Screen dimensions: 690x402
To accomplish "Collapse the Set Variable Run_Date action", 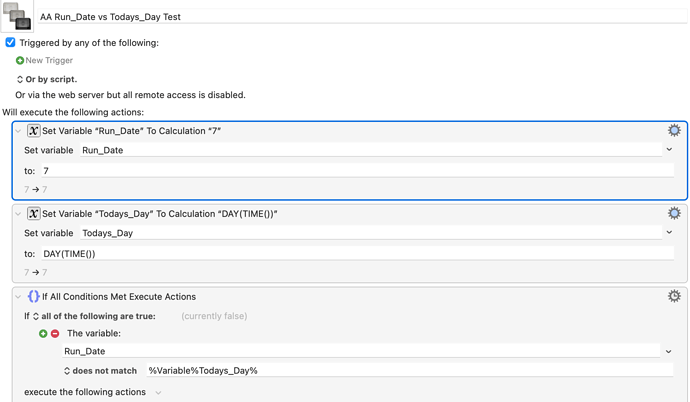I will (x=18, y=131).
